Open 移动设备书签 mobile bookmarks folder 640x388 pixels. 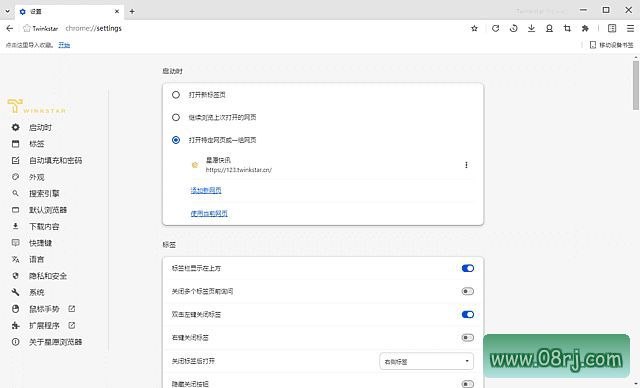point(612,45)
